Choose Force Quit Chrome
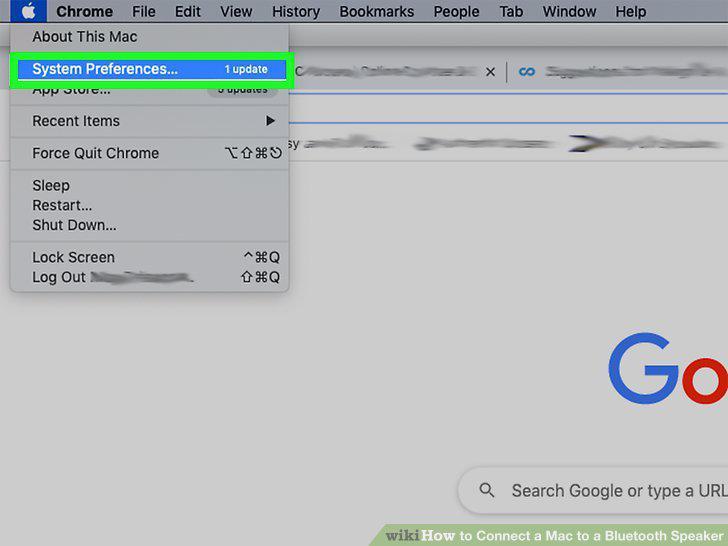This screenshot has width=728, height=546. coord(150,153)
